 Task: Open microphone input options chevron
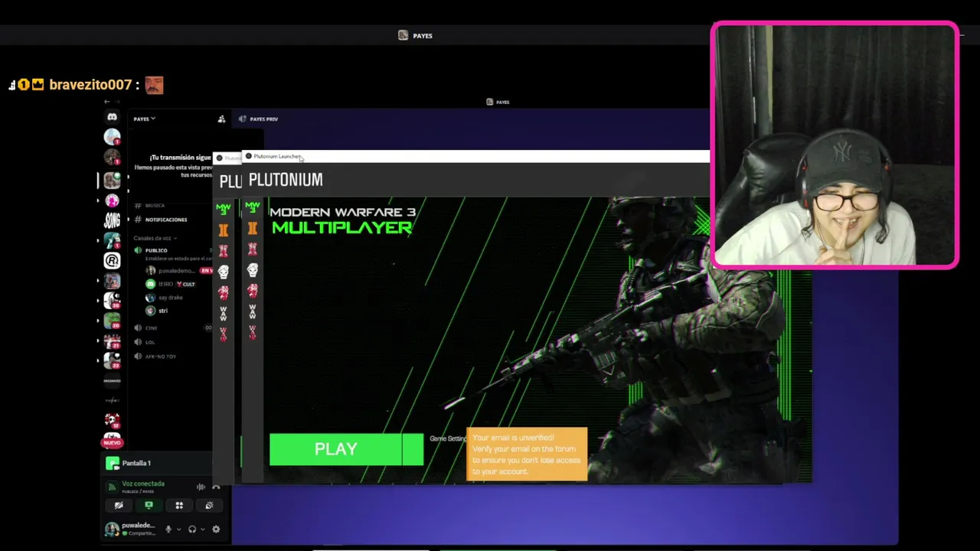(x=179, y=529)
